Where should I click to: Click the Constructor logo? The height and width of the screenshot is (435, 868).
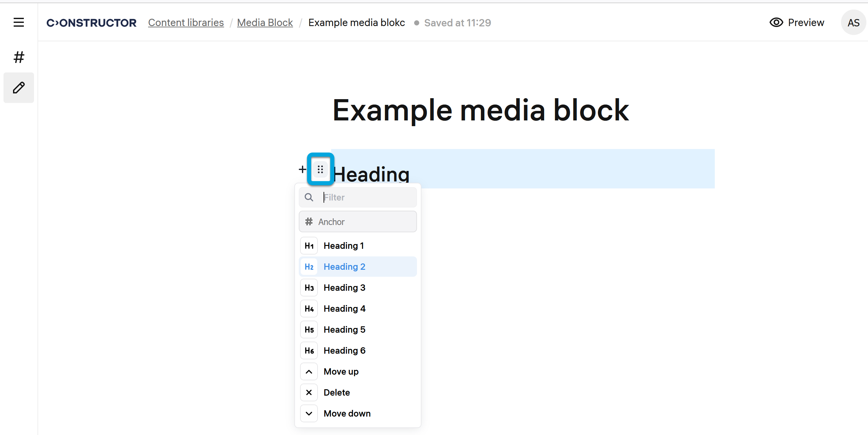[91, 23]
